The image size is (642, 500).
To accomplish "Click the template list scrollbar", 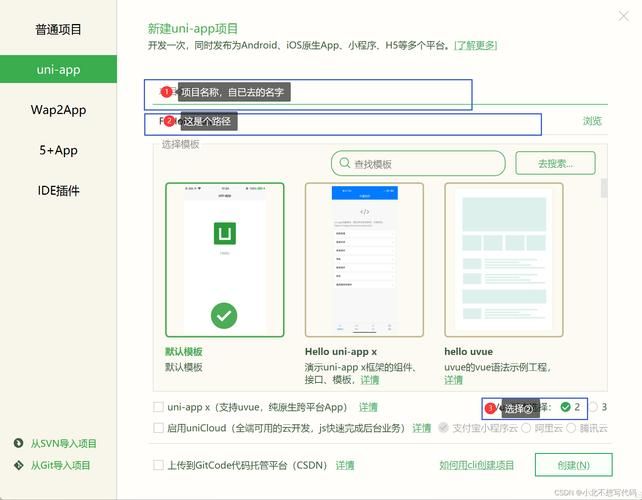I will 604,188.
